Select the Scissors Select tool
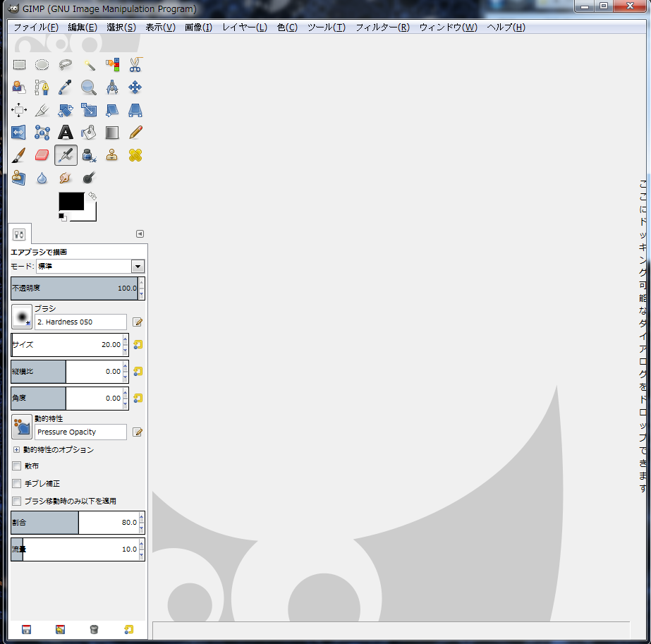The image size is (651, 644). 135,65
